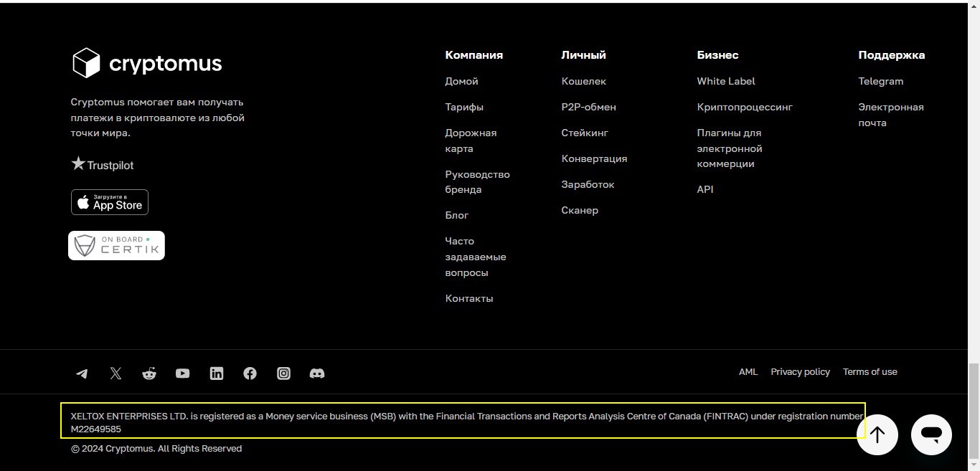The width and height of the screenshot is (980, 471).
Task: Open the AML policy link
Action: tap(748, 371)
